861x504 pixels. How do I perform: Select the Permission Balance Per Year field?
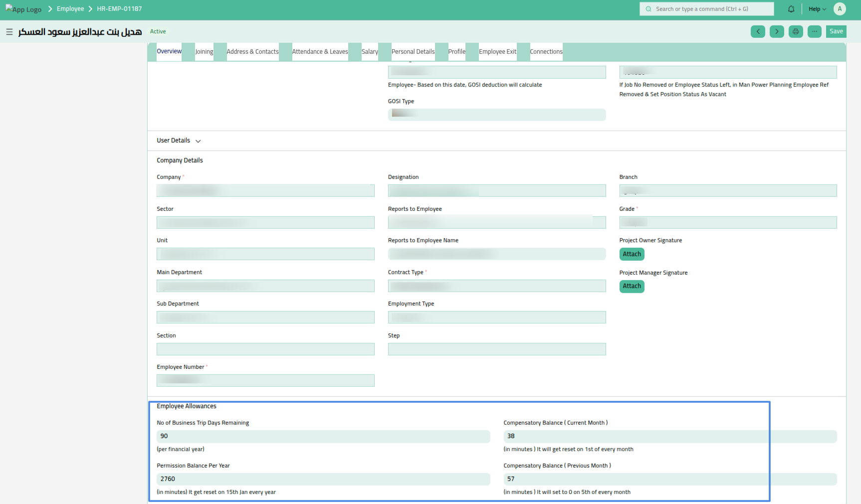pos(323,479)
